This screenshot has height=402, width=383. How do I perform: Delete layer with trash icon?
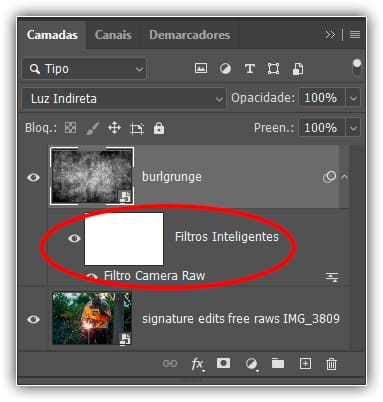[x=331, y=364]
